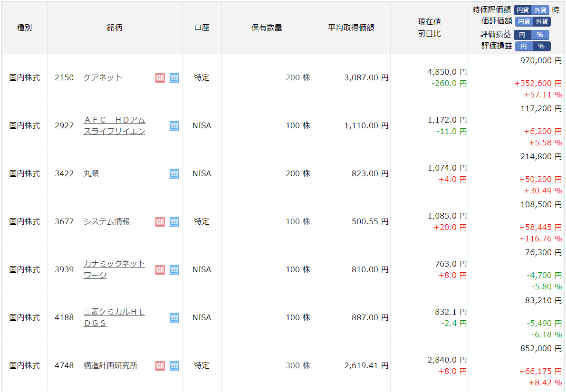Image resolution: width=566 pixels, height=392 pixels.
Task: Click the 平均取得価額 column header
Action: click(351, 28)
